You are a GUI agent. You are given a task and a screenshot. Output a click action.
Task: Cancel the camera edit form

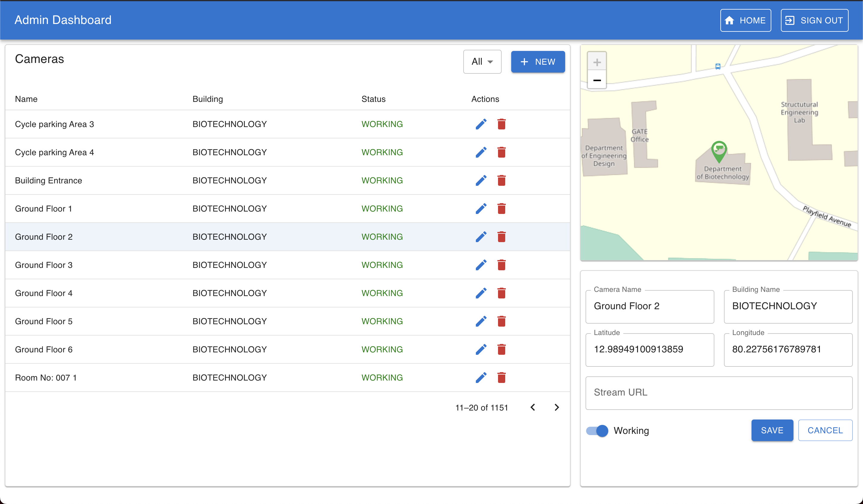click(825, 430)
